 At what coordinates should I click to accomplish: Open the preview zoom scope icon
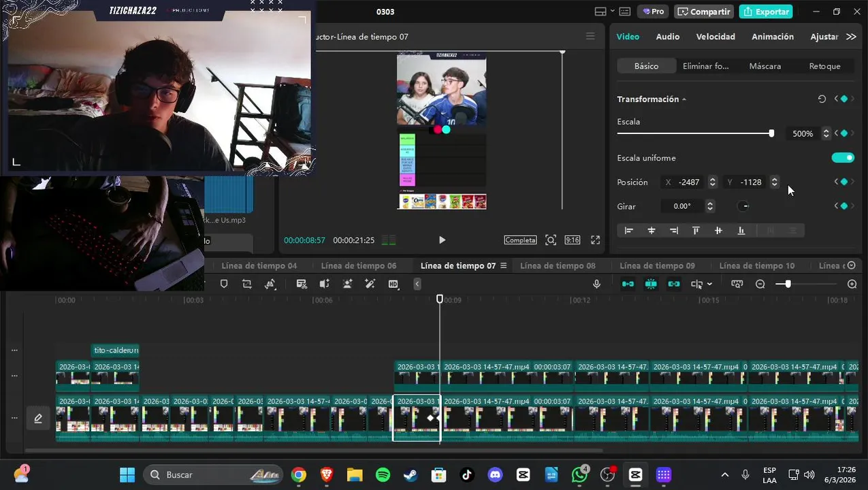click(x=551, y=240)
